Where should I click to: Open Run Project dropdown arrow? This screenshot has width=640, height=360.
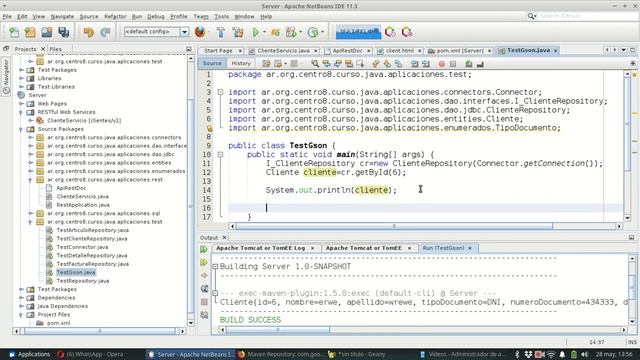click(264, 32)
